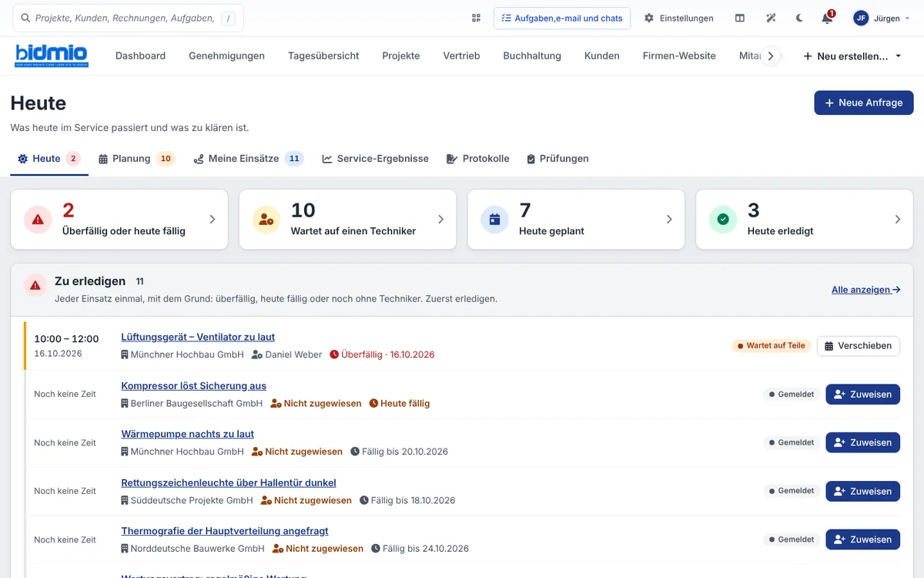Go to Genehmigungen in the navigation

tap(226, 55)
